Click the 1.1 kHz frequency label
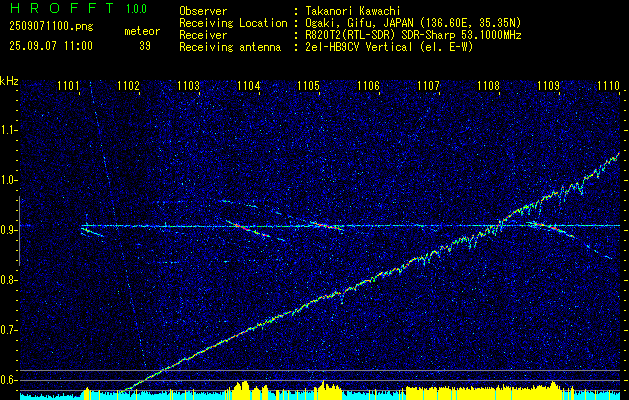629x400 pixels. coord(8,130)
